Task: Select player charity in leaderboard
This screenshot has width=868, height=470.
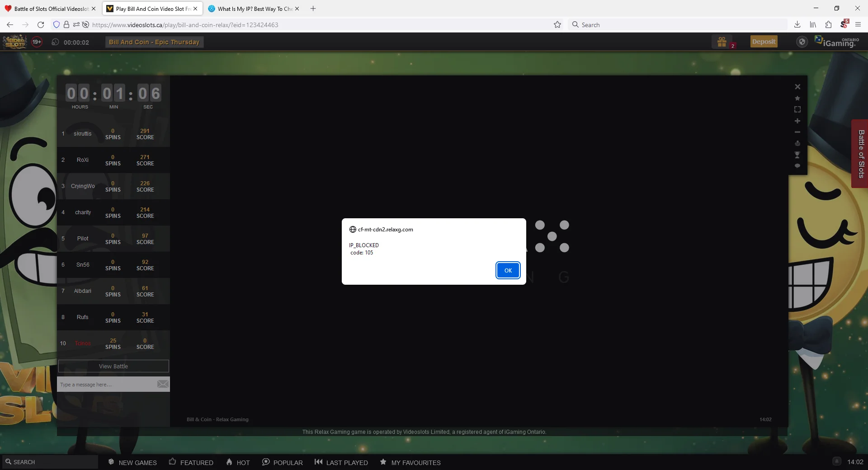Action: [x=83, y=212]
